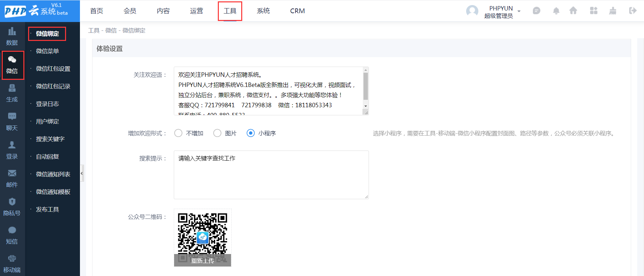This screenshot has width=644, height=276.
Task: Open the 隐私号 sidebar section
Action: pos(12,207)
